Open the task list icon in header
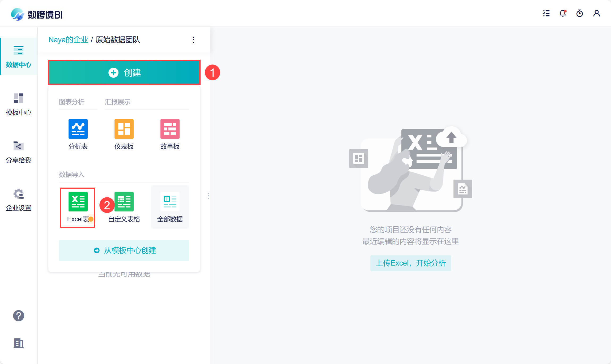The width and height of the screenshot is (611, 364). tap(546, 13)
